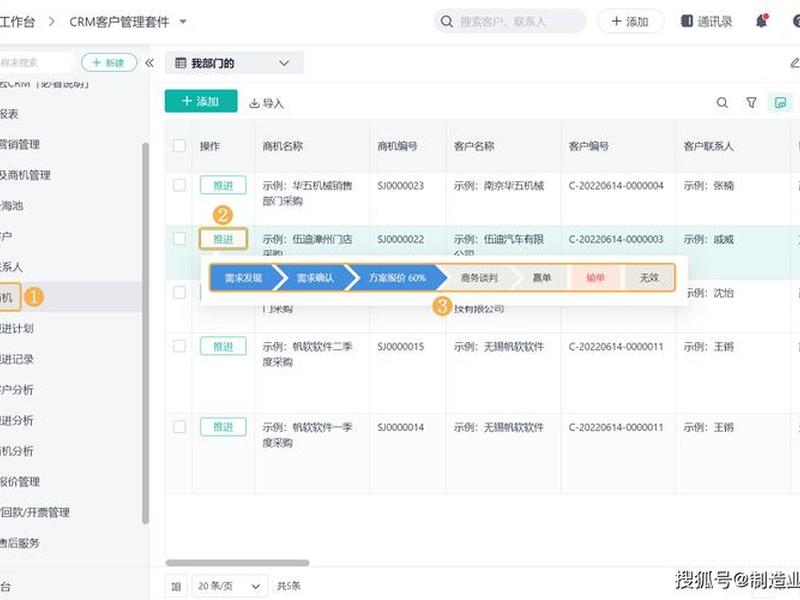
Task: Click cell C-20220614-0000004
Action: 616,186
